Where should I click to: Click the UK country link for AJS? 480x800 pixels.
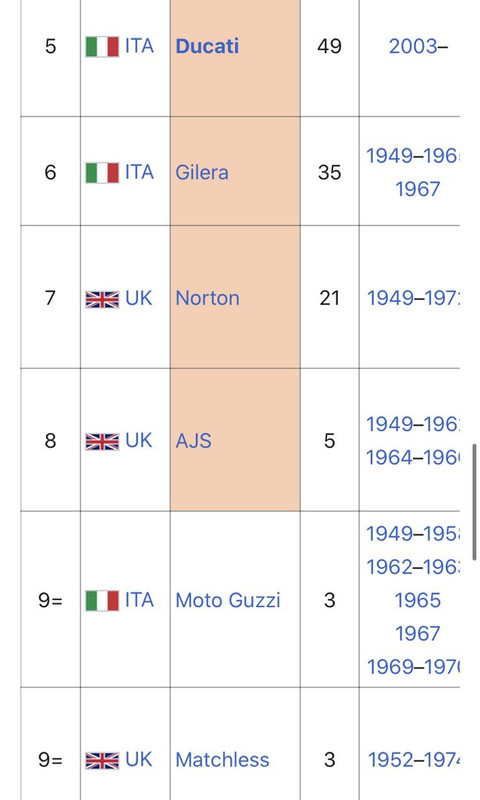[x=139, y=441]
